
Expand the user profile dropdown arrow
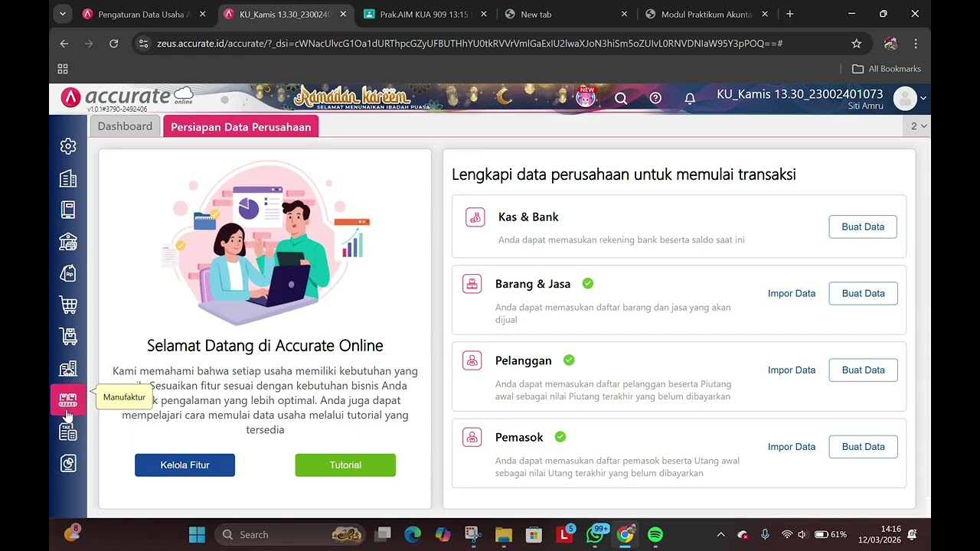[x=923, y=98]
